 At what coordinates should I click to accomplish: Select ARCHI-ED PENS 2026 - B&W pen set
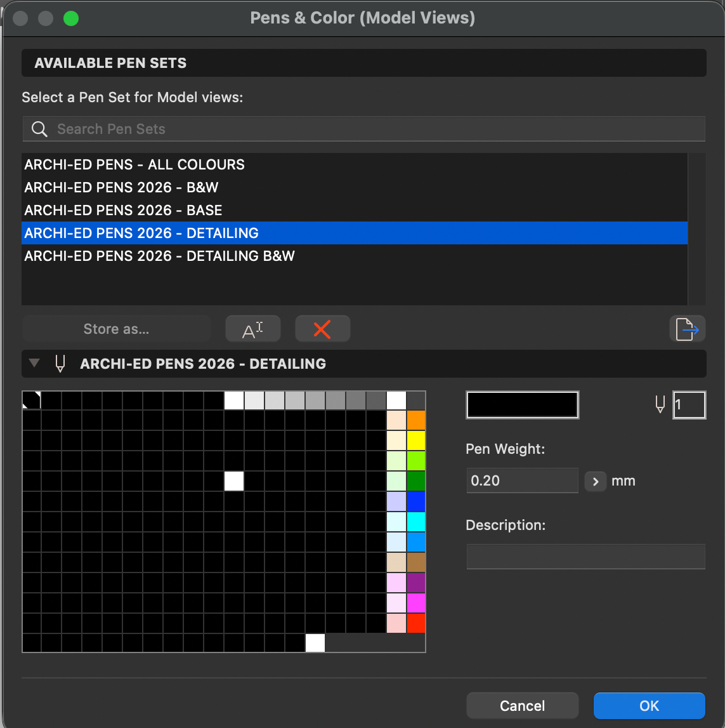pyautogui.click(x=121, y=188)
